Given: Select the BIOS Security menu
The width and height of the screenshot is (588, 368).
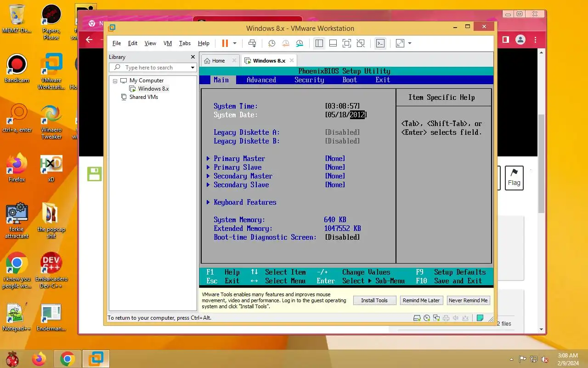Looking at the screenshot, I should coord(309,80).
